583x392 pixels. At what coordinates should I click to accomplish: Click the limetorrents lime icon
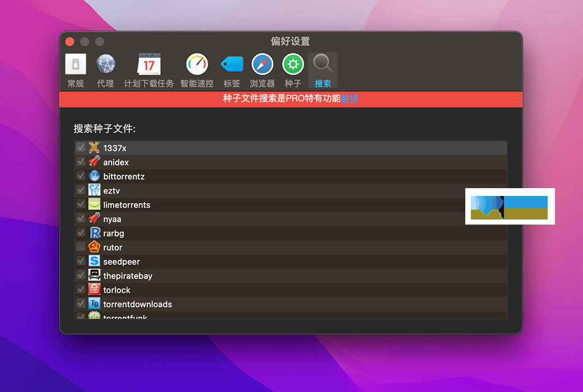coord(94,204)
